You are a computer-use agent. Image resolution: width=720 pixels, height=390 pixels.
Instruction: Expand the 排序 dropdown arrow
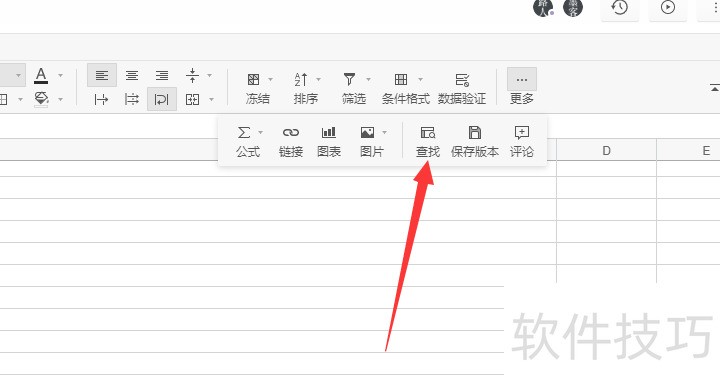(318, 79)
